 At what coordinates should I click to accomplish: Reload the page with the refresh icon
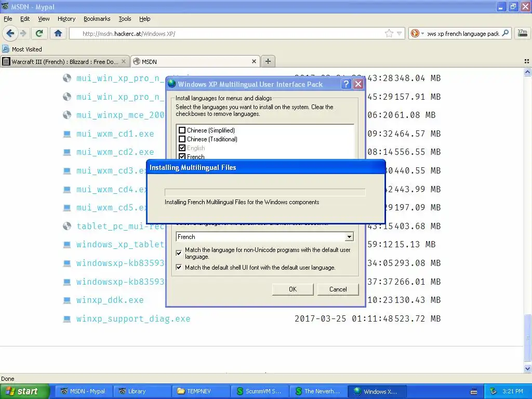39,33
